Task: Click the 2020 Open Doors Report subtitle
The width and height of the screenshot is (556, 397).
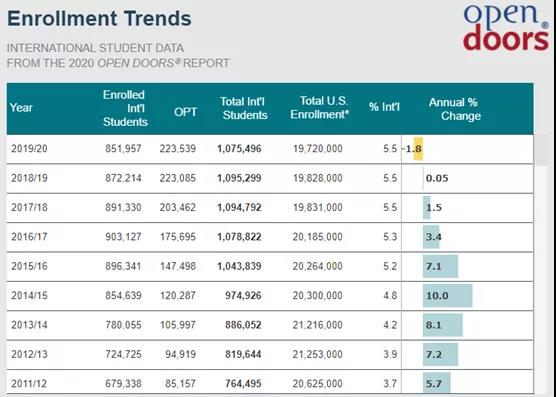Action: [x=118, y=56]
